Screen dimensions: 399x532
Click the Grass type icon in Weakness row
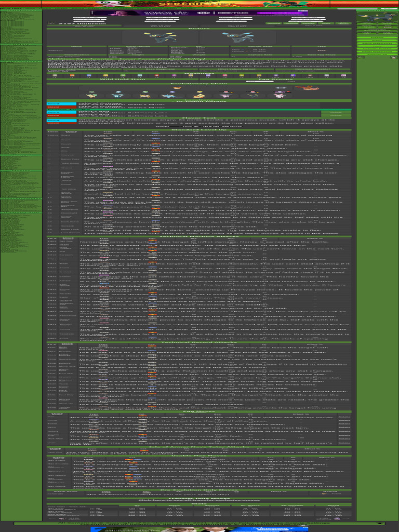[x=123, y=75]
